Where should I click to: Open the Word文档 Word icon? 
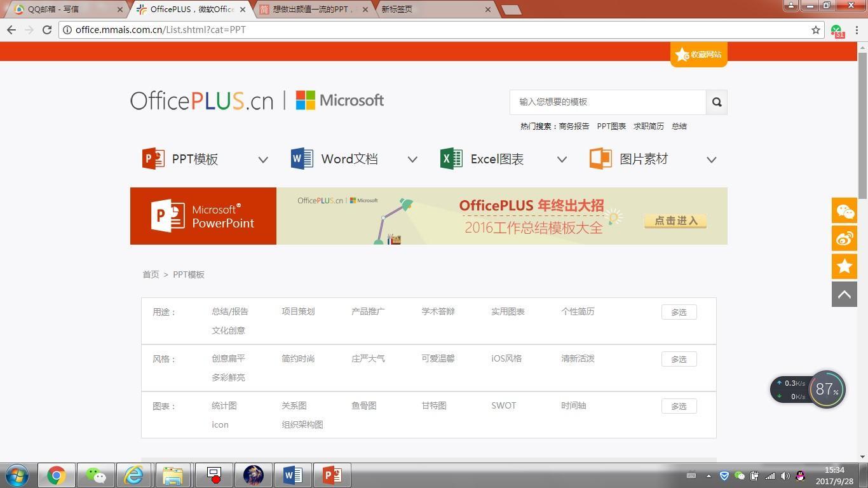pyautogui.click(x=302, y=159)
